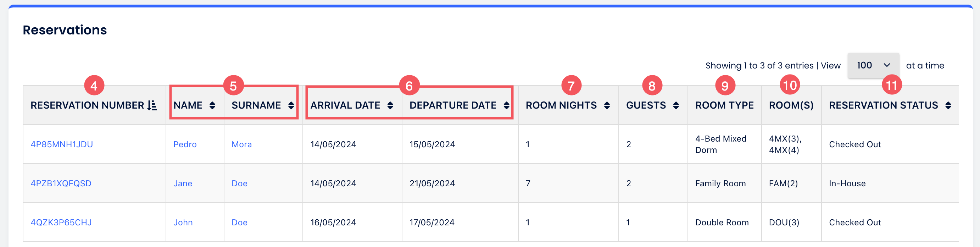Click the Room Type column header
Screen dimensions: 980x247
[x=724, y=105]
